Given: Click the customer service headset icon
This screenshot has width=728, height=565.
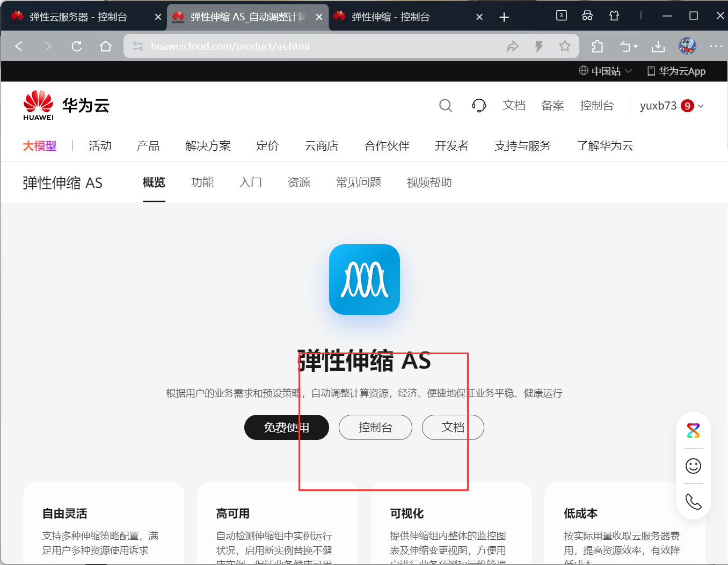Looking at the screenshot, I should pos(479,106).
